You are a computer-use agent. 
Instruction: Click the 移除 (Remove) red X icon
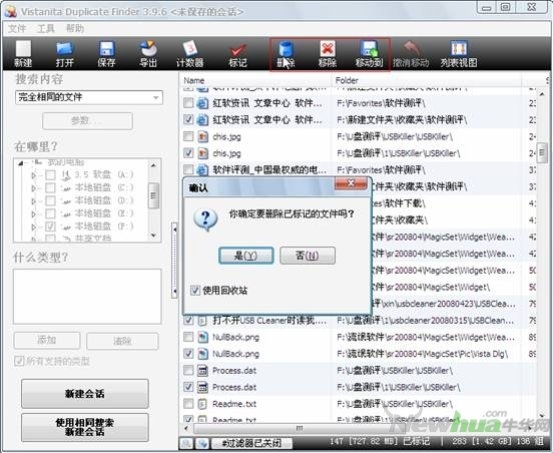(x=327, y=54)
